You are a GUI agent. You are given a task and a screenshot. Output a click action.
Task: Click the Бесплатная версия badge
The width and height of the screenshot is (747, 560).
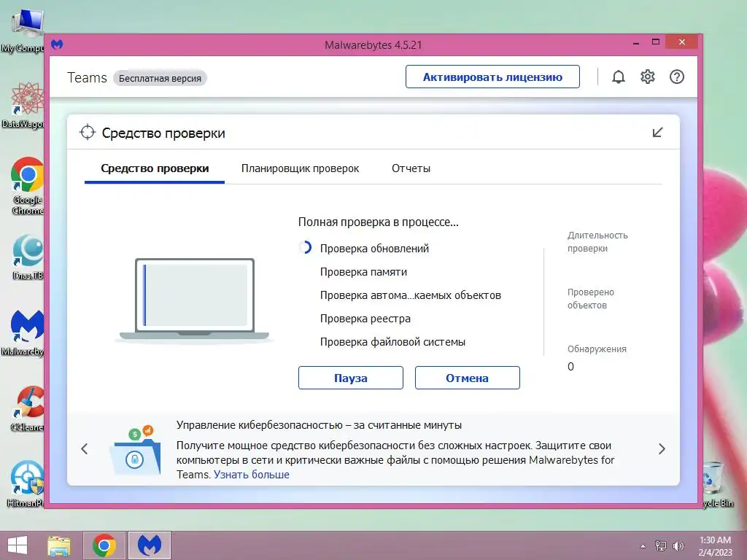[160, 78]
